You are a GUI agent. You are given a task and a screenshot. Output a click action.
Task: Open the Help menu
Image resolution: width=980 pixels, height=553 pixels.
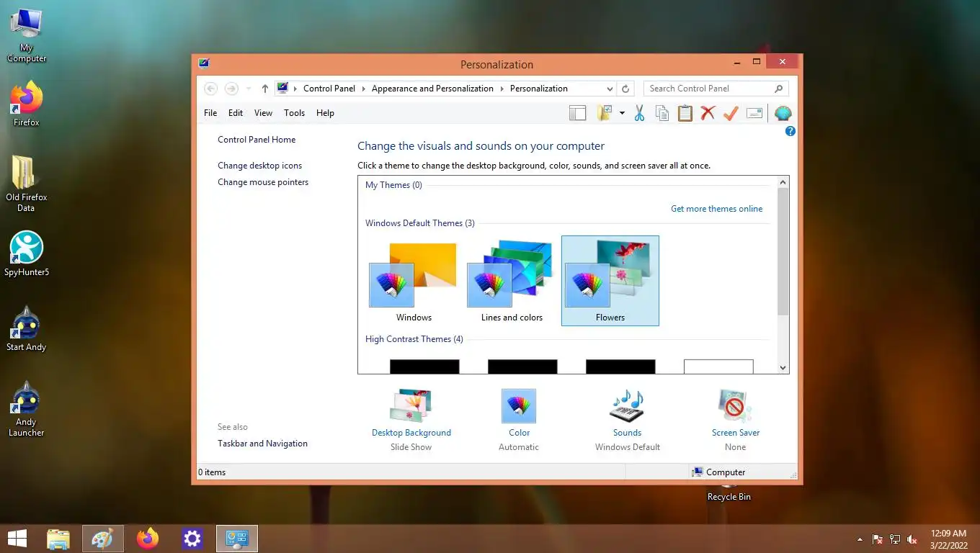[x=325, y=113]
